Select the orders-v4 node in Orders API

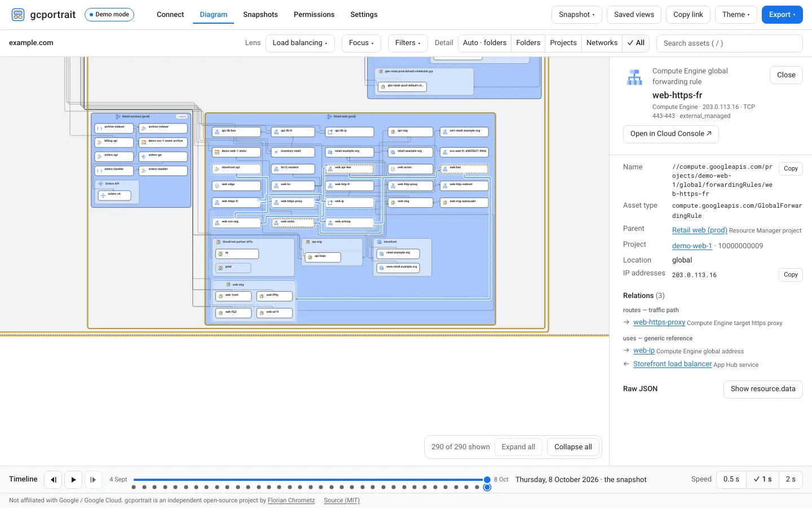(x=114, y=195)
